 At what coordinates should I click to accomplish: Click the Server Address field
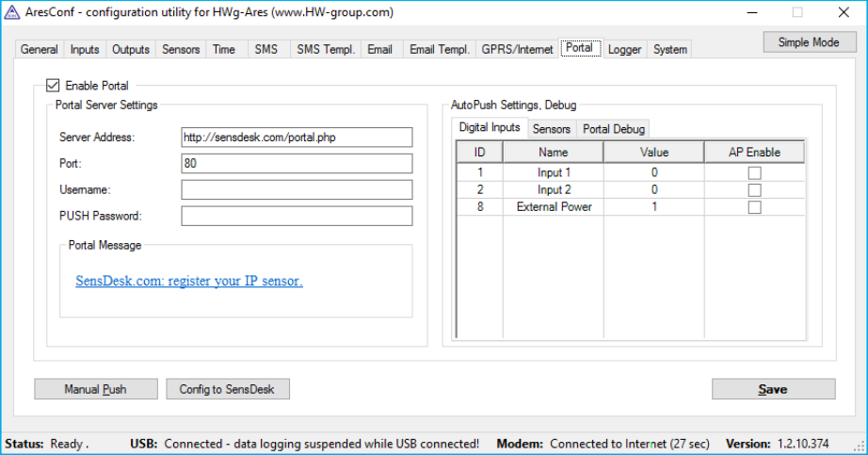click(x=297, y=138)
